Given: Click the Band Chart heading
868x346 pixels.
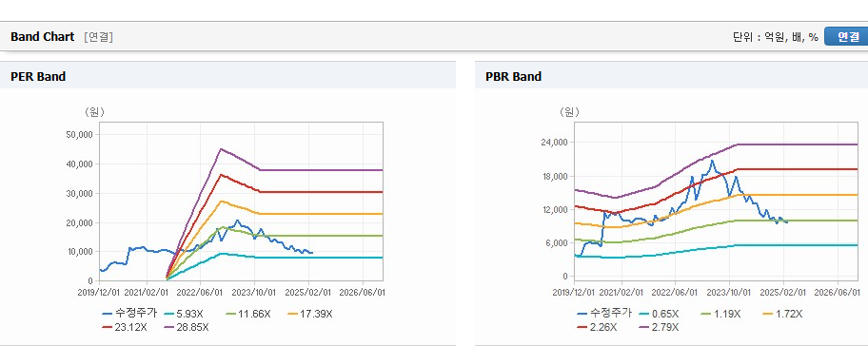Looking at the screenshot, I should click(42, 36).
